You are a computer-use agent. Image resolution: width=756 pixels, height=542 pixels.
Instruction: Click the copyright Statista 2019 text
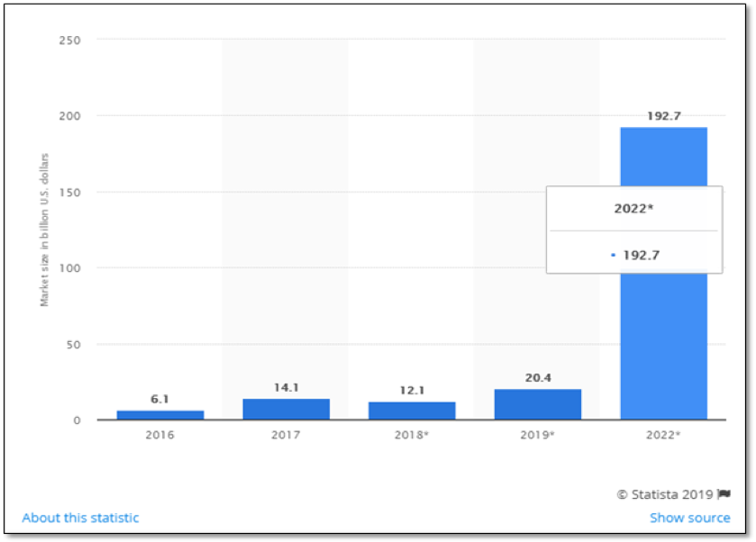click(665, 493)
